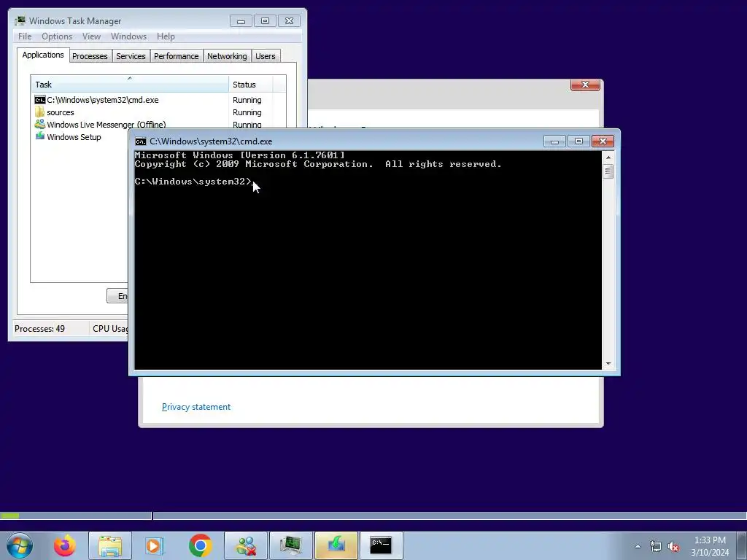747x560 pixels.
Task: Click the setup progress bar at bottom
Action: click(x=373, y=516)
